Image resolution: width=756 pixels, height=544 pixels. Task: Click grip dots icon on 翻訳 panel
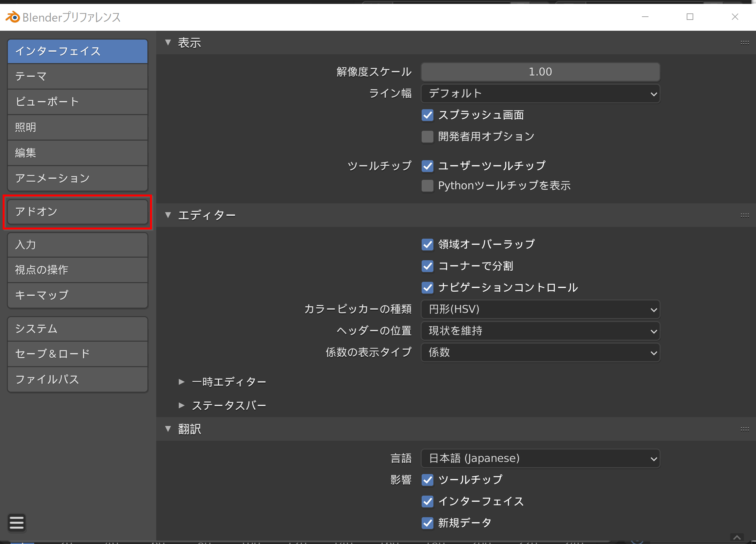[x=744, y=429]
